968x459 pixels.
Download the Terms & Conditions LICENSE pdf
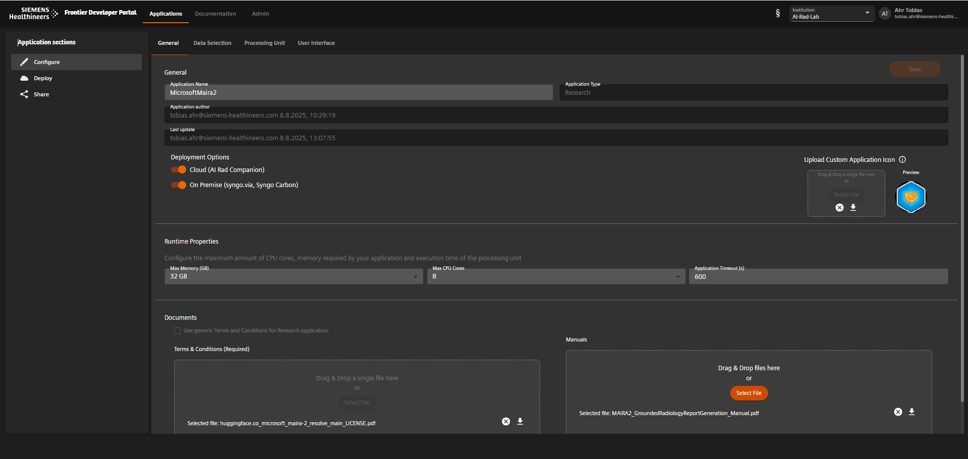coord(520,421)
